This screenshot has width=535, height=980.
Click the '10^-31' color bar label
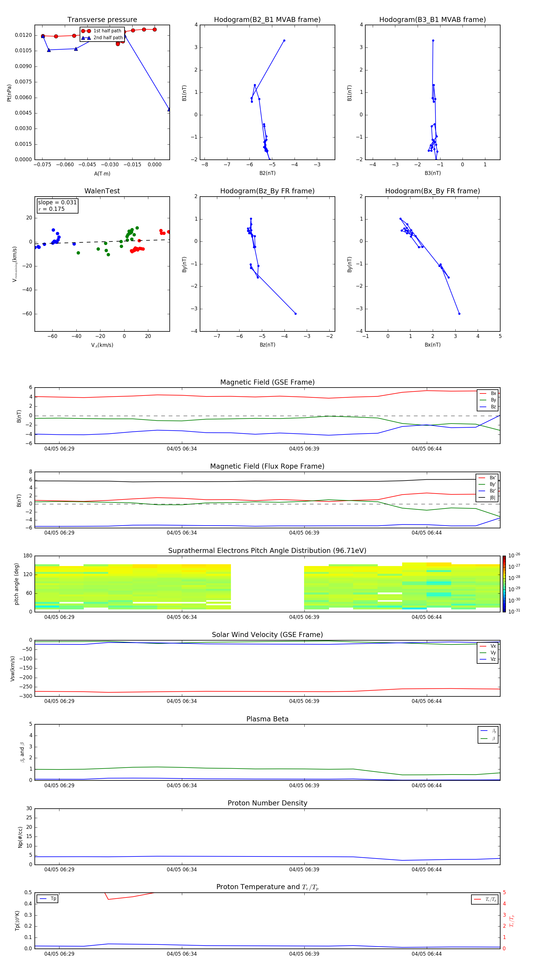(x=514, y=611)
